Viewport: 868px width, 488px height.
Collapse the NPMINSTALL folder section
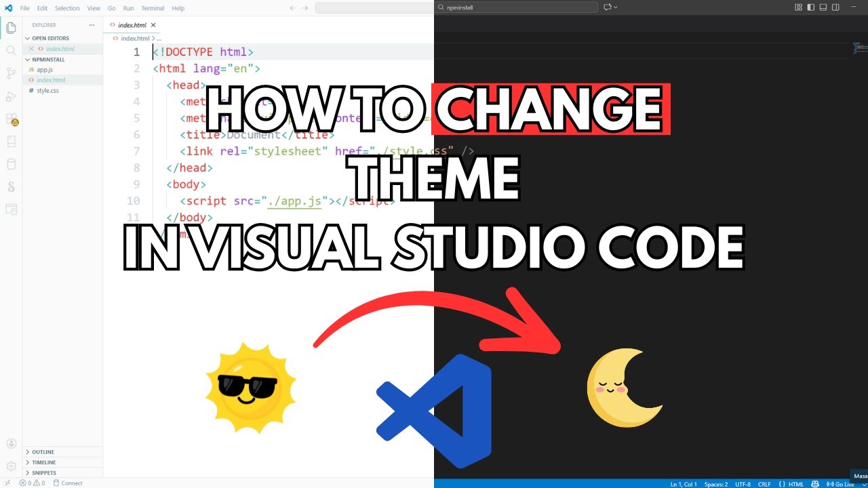tap(62, 60)
